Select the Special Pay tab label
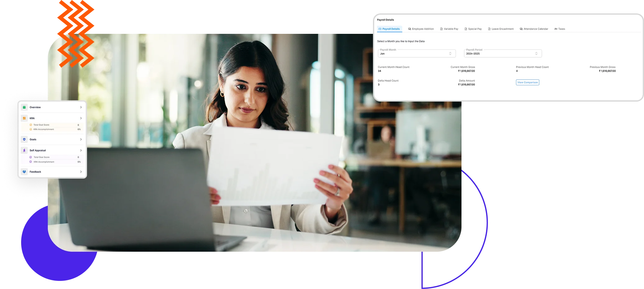Viewport: 644px width, 289px height. point(475,29)
